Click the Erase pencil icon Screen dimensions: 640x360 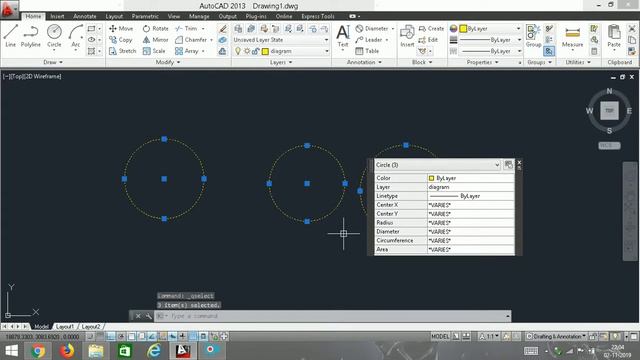coord(222,29)
